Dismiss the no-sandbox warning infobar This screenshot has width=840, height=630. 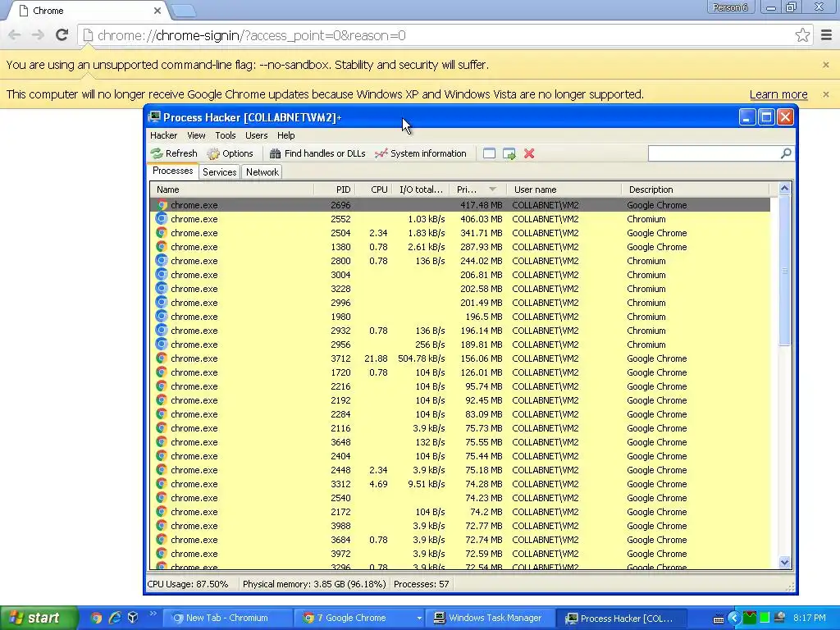point(826,65)
